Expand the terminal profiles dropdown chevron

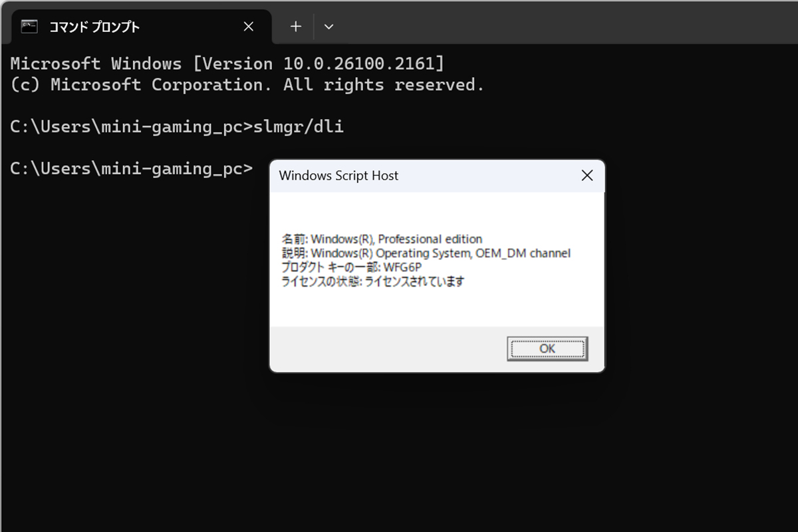329,27
